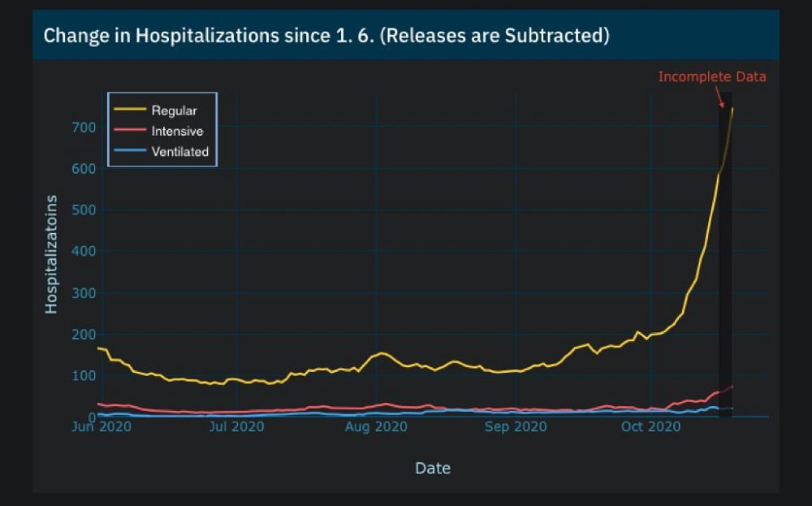Image resolution: width=812 pixels, height=506 pixels.
Task: Hide the Intensive trace via legend
Action: coord(177,131)
